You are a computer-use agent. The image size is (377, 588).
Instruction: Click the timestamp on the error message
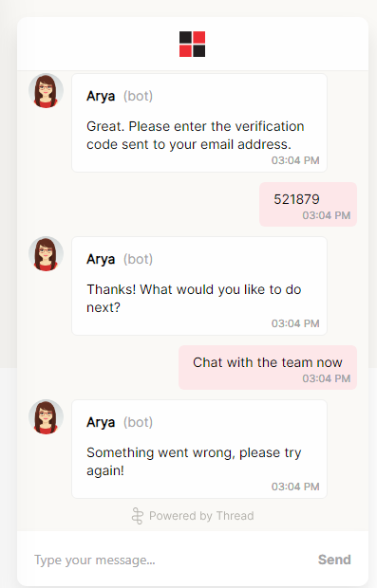click(x=295, y=487)
